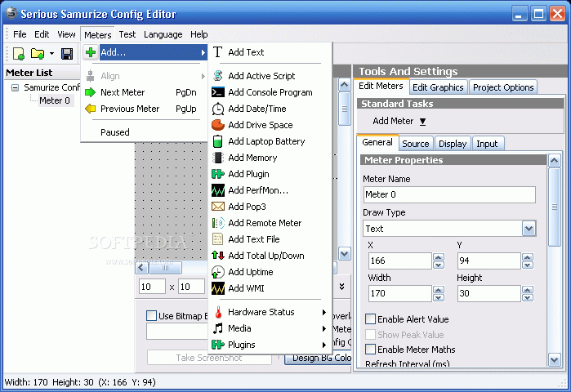The image size is (571, 392).
Task: Decrease the Y value stepper
Action: (528, 265)
